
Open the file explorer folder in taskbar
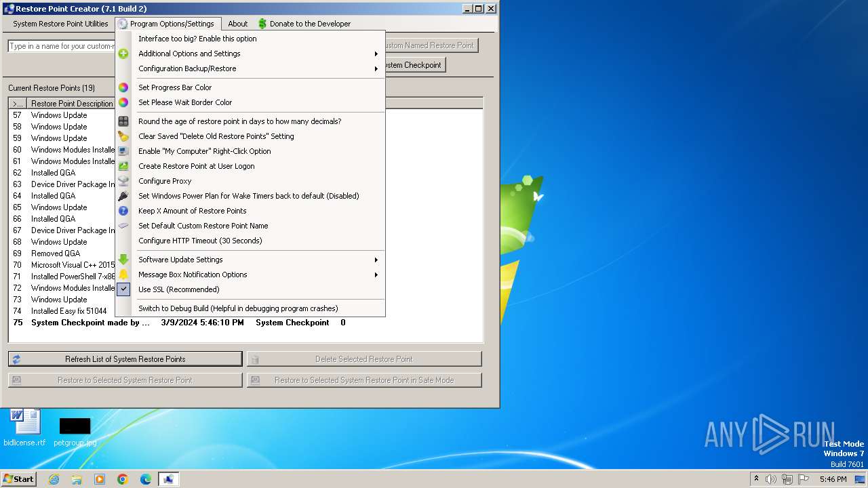pyautogui.click(x=77, y=479)
